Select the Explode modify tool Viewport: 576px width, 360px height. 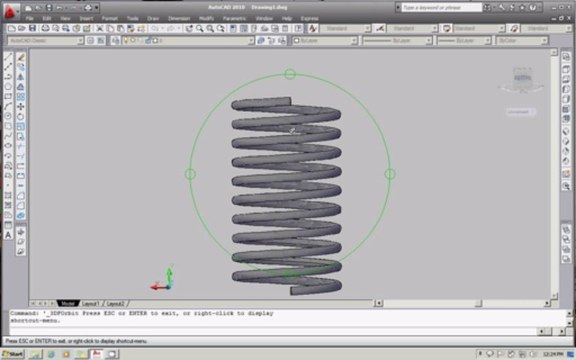click(x=21, y=215)
